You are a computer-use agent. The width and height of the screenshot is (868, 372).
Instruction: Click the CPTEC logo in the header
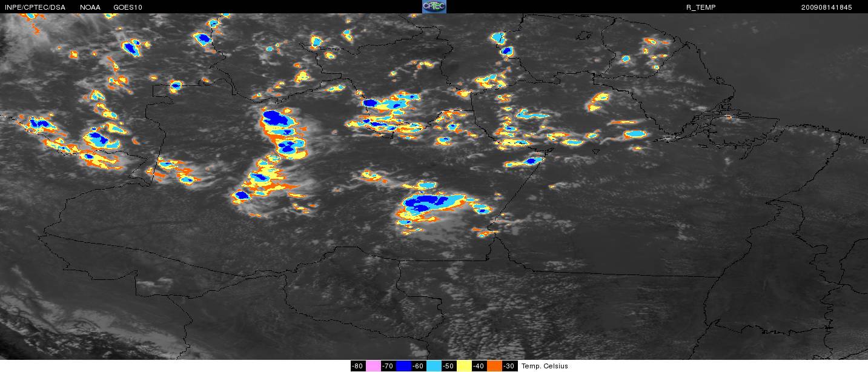434,7
